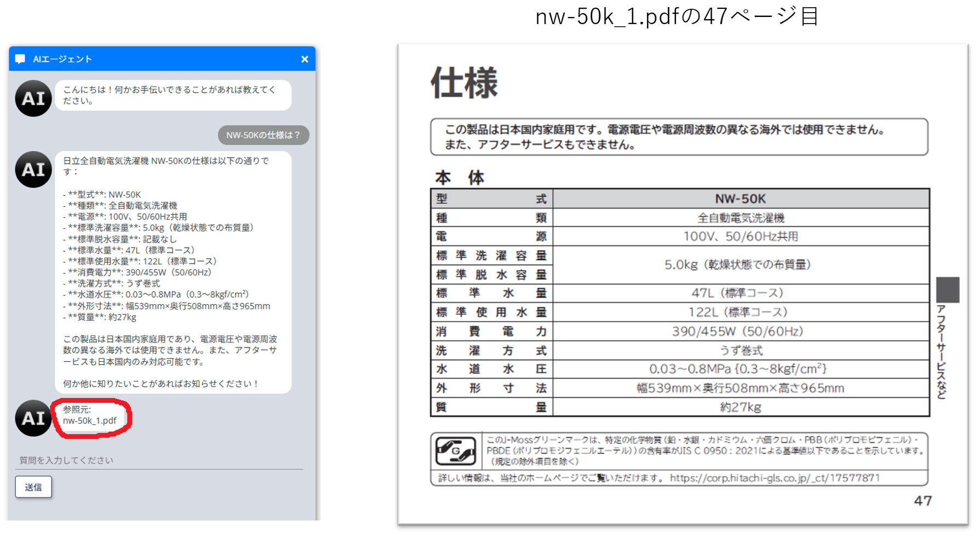
Task: Click the 何か他に知りたいことがあれば closing line
Action: 161,384
